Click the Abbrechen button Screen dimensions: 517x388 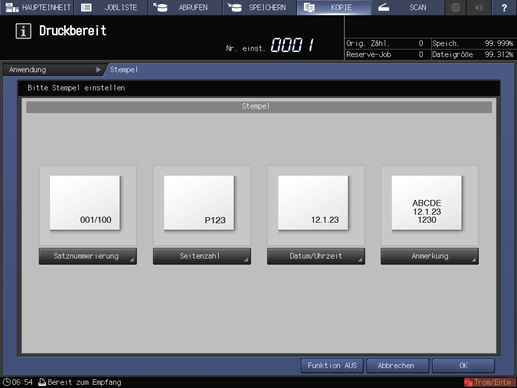pos(397,366)
